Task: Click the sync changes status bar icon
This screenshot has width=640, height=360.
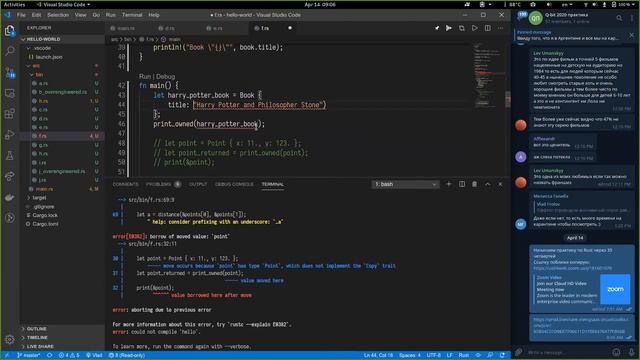Action: point(49,355)
